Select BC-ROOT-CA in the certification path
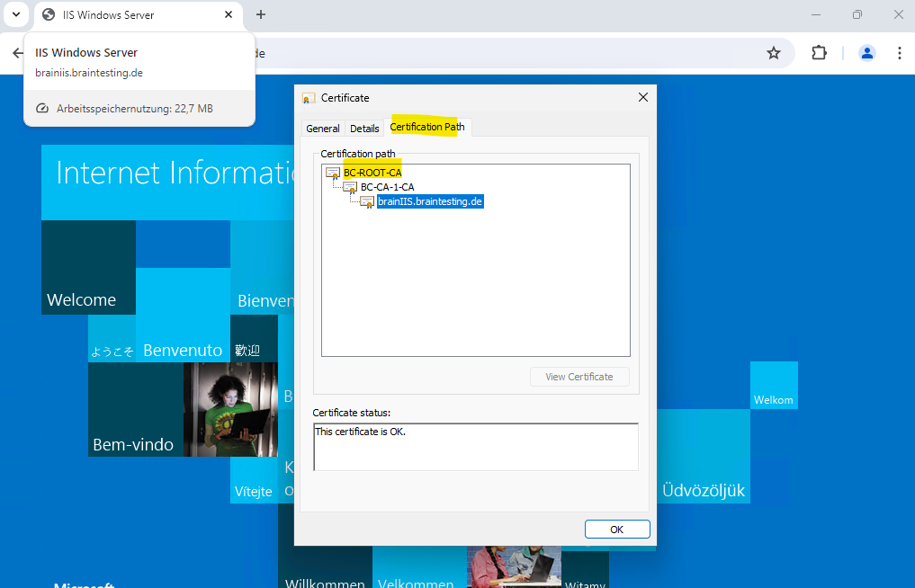The width and height of the screenshot is (915, 588). coord(372,173)
